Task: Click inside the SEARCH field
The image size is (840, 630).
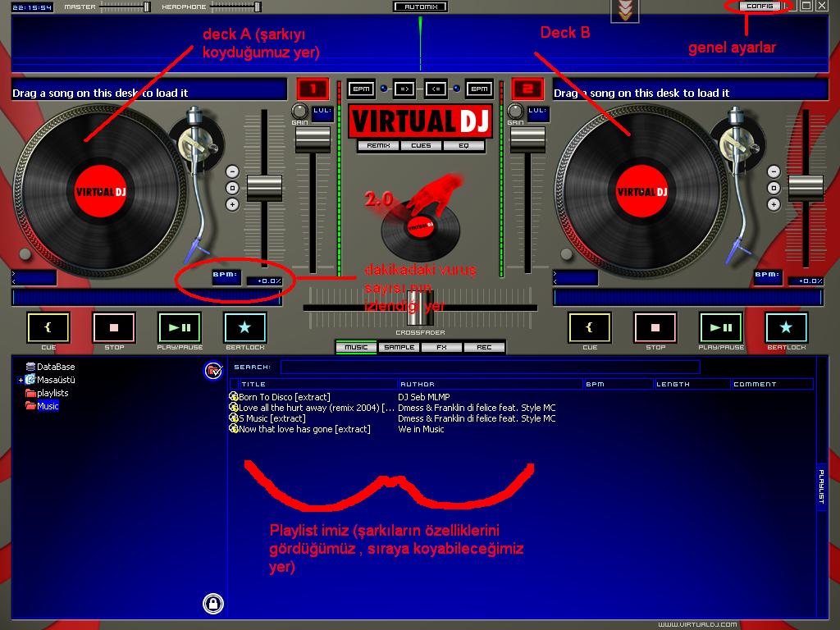Action: pos(491,367)
